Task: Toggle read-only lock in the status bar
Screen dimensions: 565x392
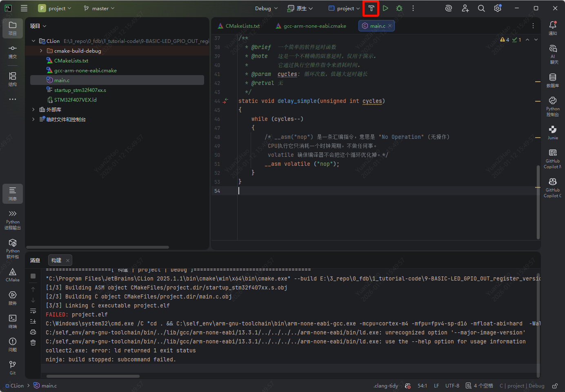Action: point(555,386)
